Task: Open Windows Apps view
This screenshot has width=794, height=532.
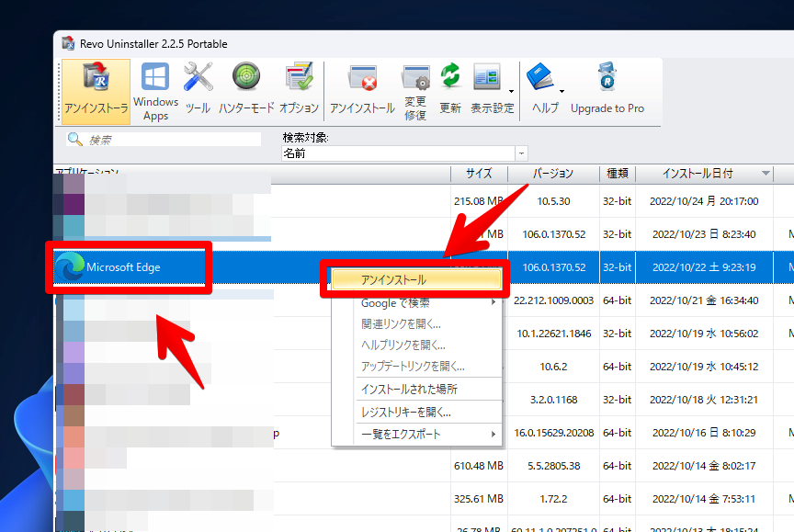Action: 155,92
